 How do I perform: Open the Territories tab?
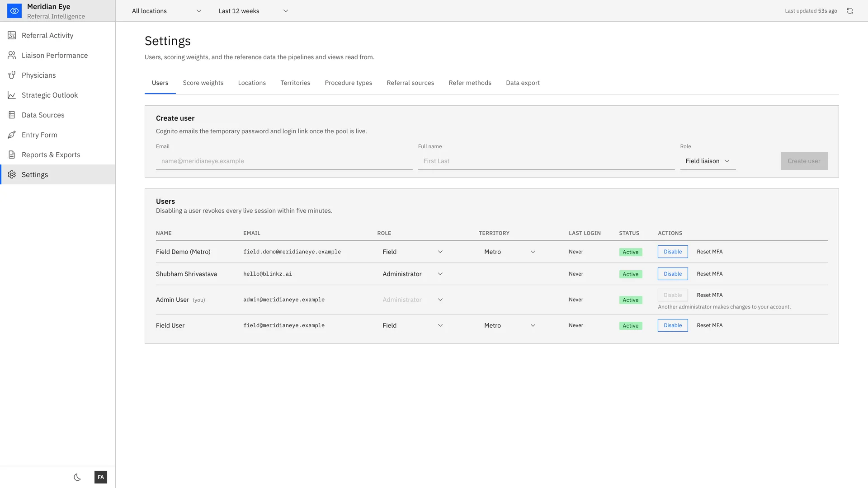[295, 83]
